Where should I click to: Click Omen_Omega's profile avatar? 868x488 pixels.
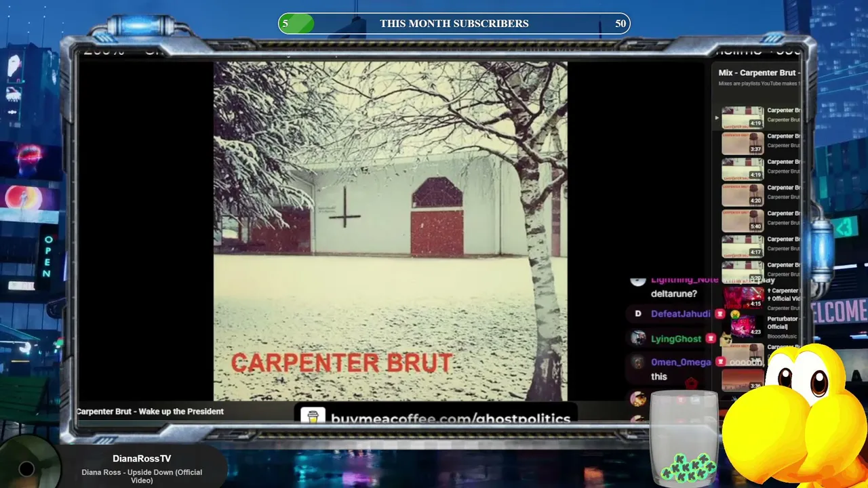pos(637,362)
